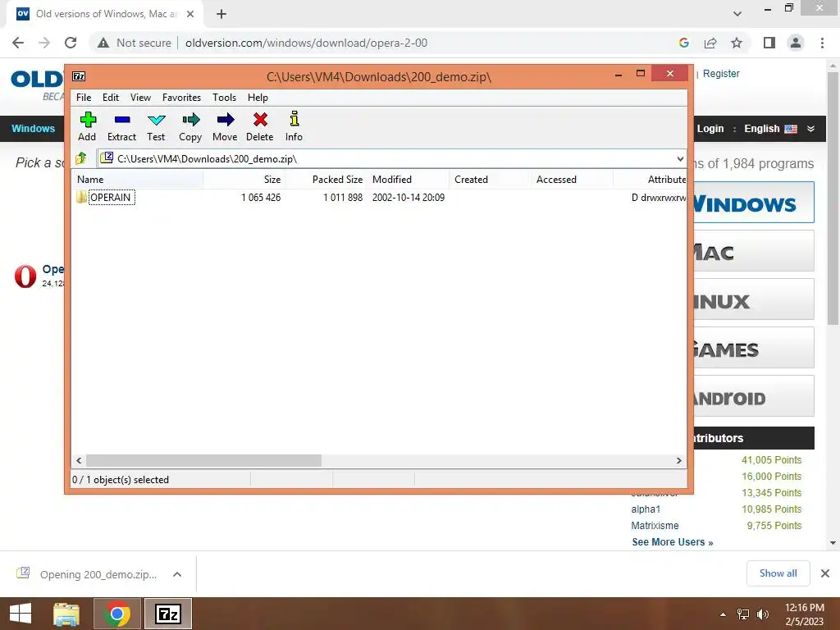
Task: Close the Old versions browser tab
Action: 190,14
